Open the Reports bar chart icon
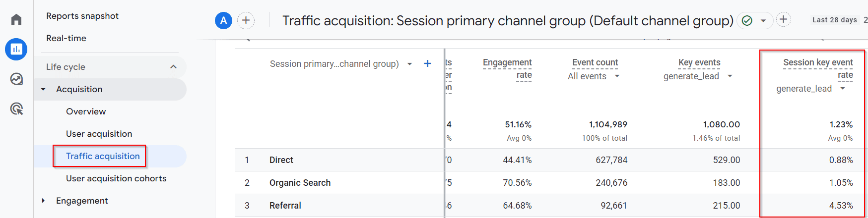The width and height of the screenshot is (868, 218). tap(16, 49)
